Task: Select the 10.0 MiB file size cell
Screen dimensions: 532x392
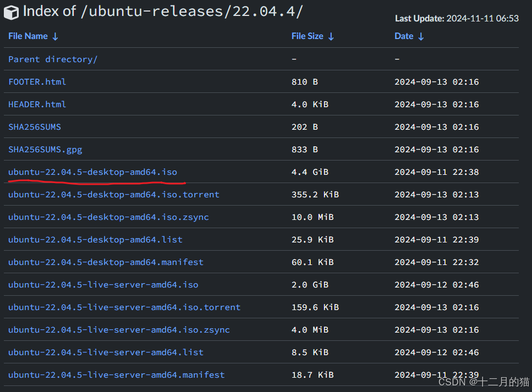Action: pyautogui.click(x=312, y=217)
